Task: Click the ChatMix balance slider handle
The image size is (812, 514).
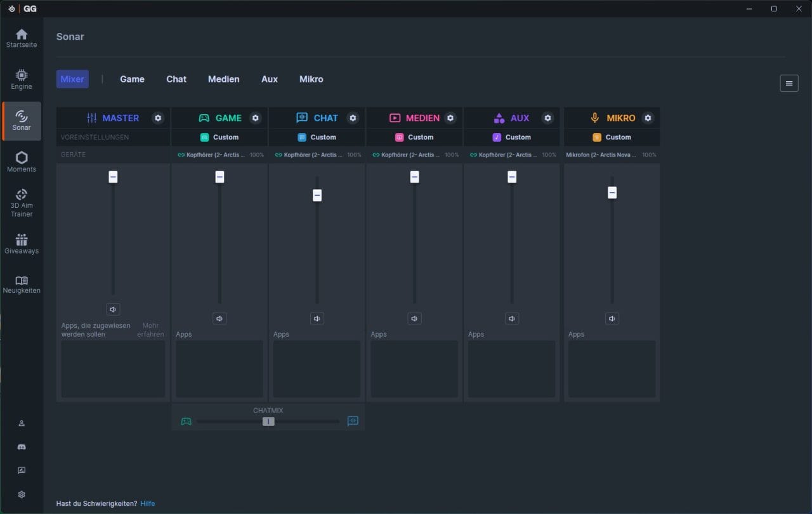Action: click(269, 421)
